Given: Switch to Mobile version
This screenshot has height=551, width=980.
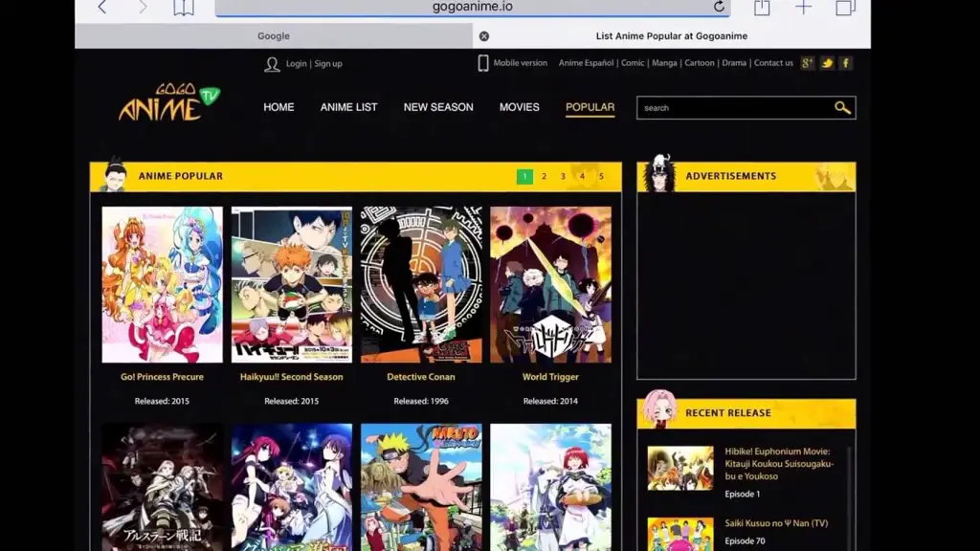Looking at the screenshot, I should tap(520, 63).
